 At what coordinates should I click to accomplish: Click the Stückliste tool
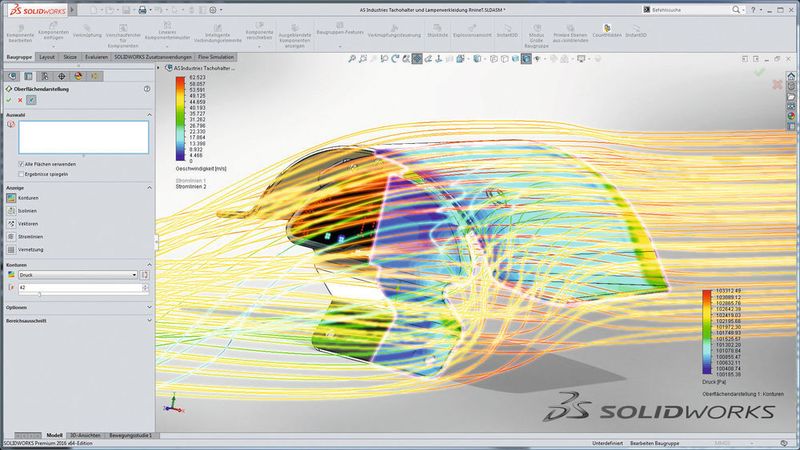click(x=437, y=32)
